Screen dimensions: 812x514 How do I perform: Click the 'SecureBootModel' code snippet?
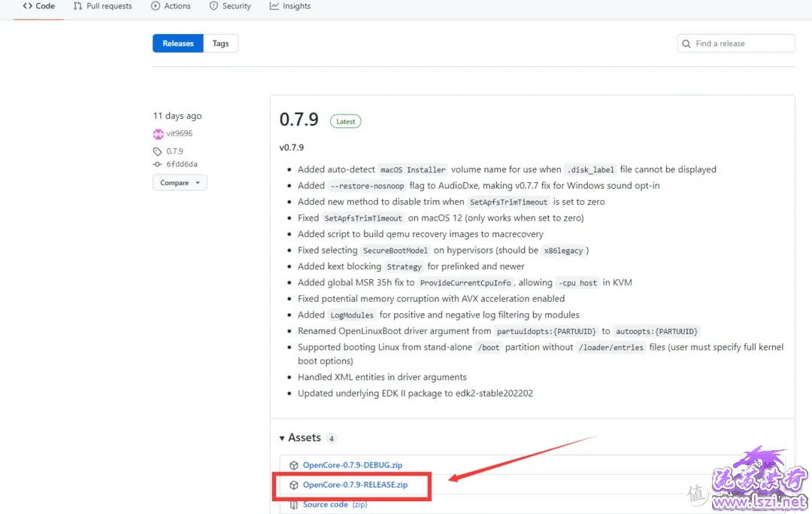tap(395, 251)
